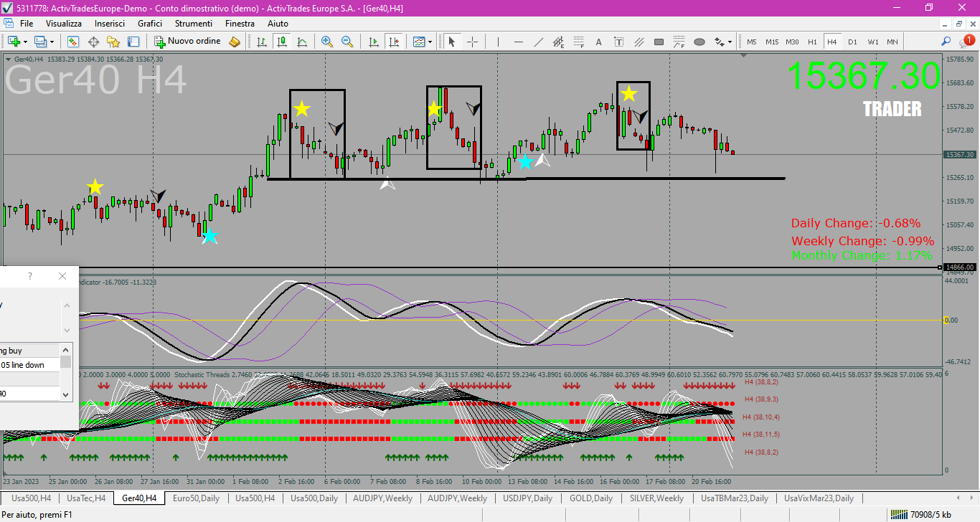The width and height of the screenshot is (980, 522).
Task: Select the text label tool
Action: click(619, 42)
